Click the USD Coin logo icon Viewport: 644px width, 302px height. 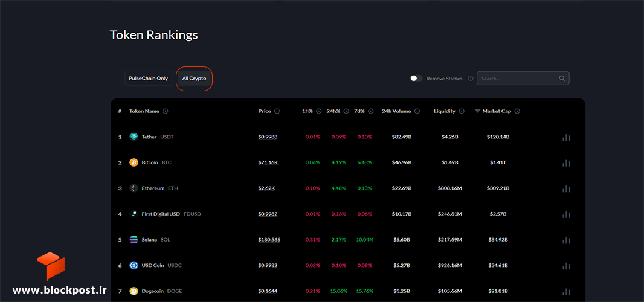(134, 265)
